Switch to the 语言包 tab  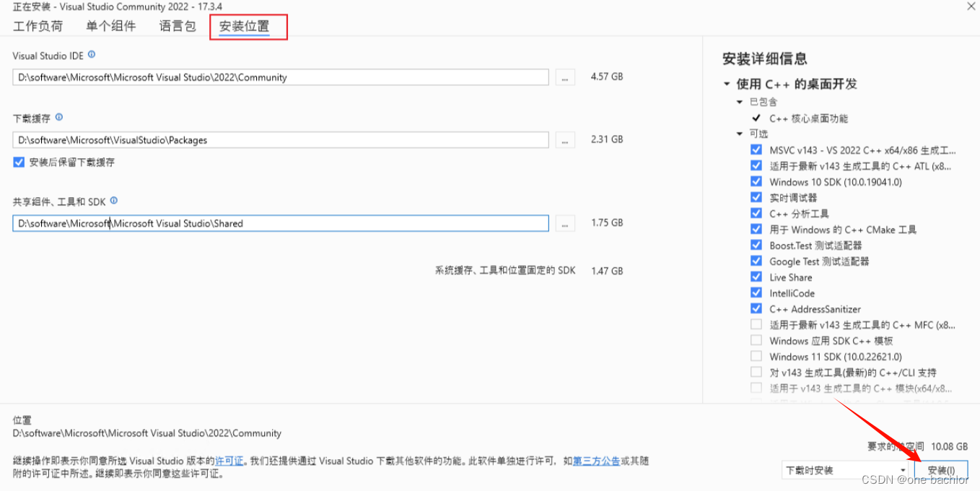point(178,27)
